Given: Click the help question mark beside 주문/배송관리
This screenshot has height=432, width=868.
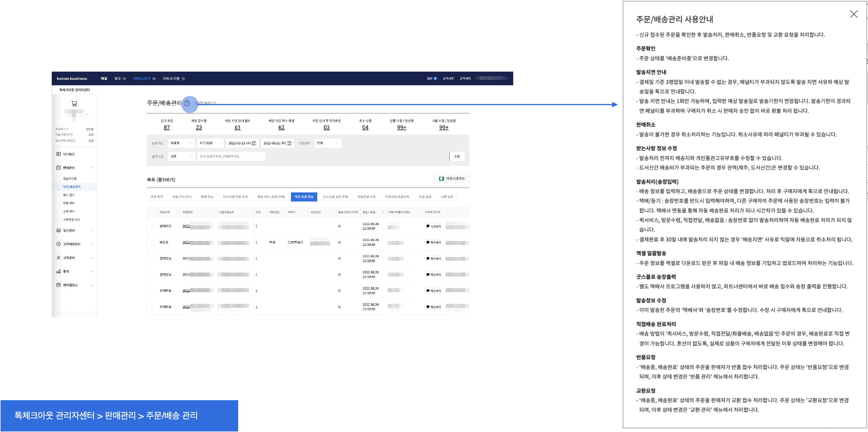Looking at the screenshot, I should pos(187,103).
